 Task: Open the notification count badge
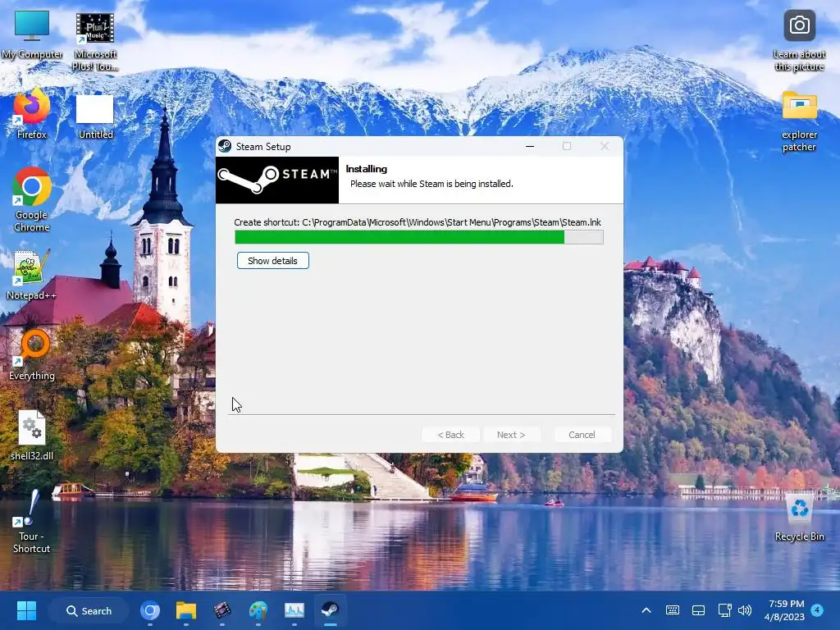point(817,609)
